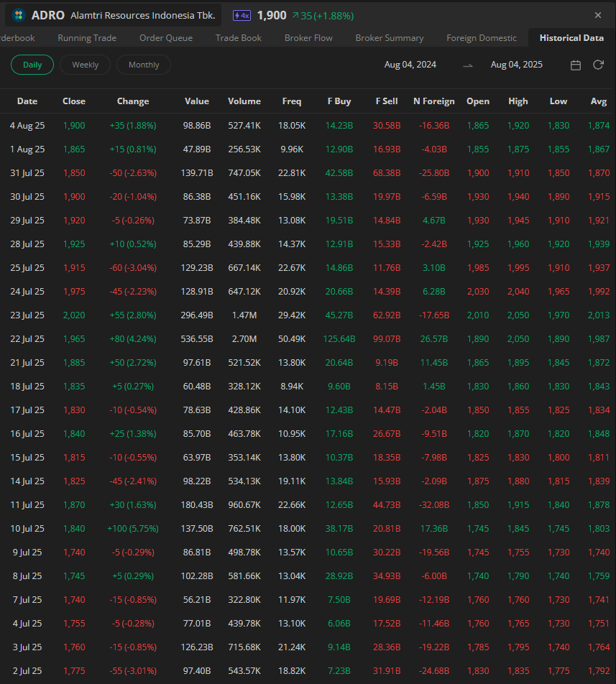Open the Broker Flow tab
This screenshot has height=684, width=616.
(308, 38)
